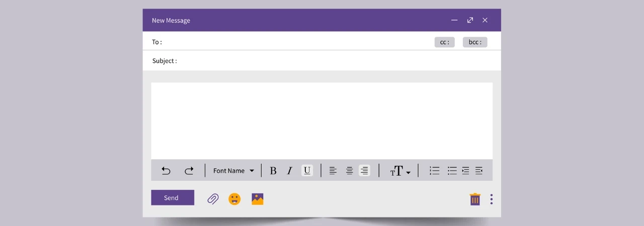Align text to the left

(333, 171)
